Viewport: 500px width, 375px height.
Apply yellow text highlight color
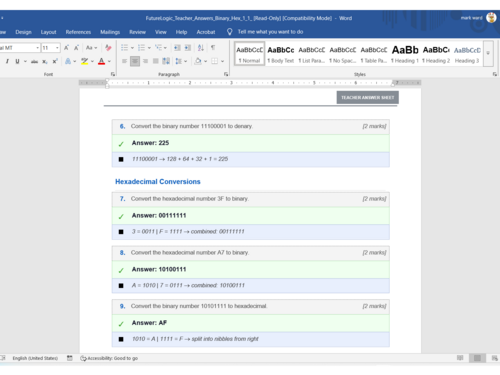(x=85, y=61)
